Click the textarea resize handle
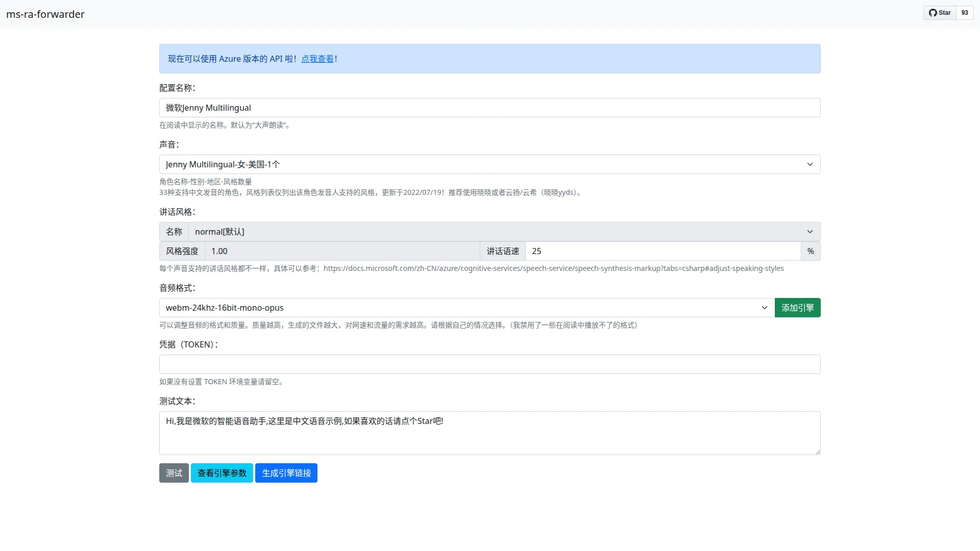The width and height of the screenshot is (980, 551). 817,452
